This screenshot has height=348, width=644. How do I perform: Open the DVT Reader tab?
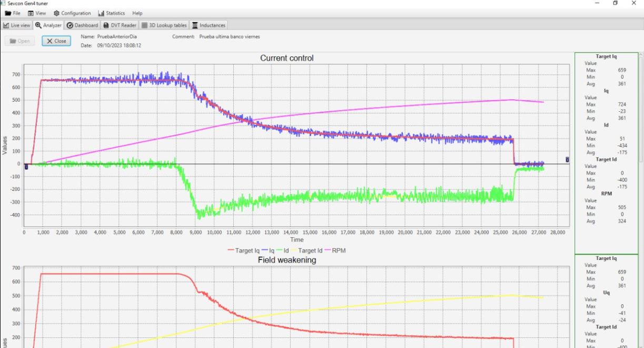click(120, 25)
